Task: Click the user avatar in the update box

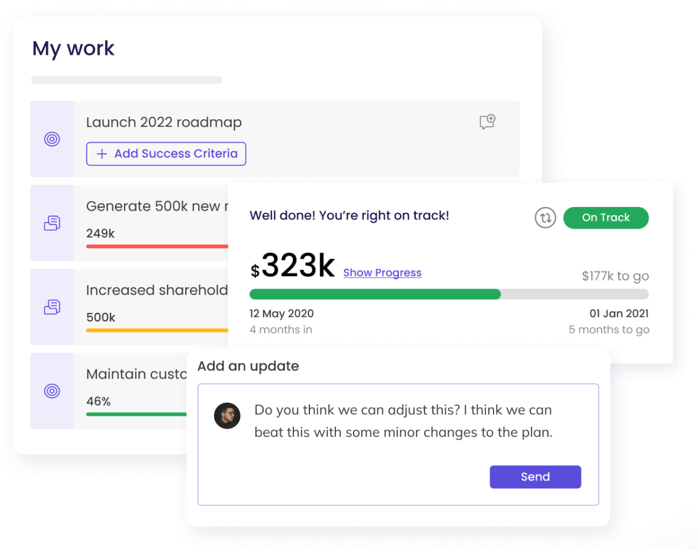Action: click(227, 415)
